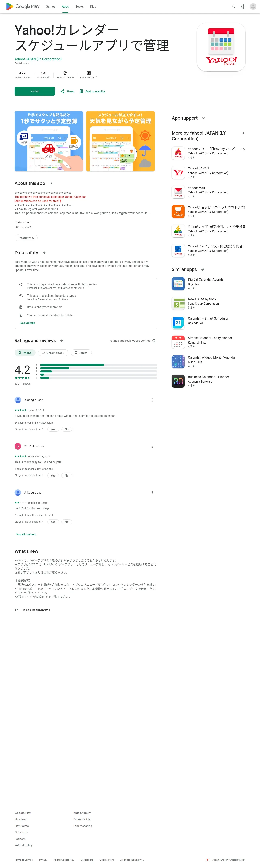
Task: Open the account avatar in header
Action: click(253, 6)
